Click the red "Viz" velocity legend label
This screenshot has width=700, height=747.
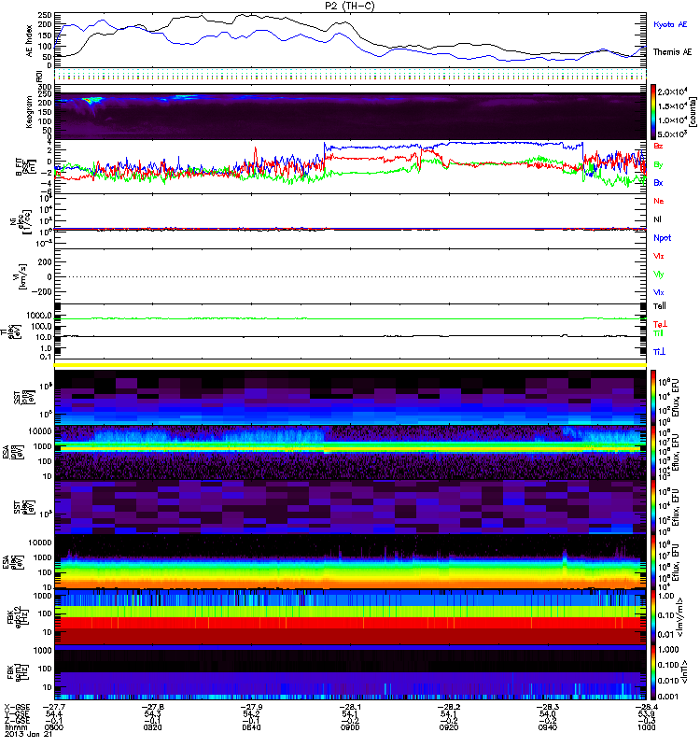[x=659, y=256]
